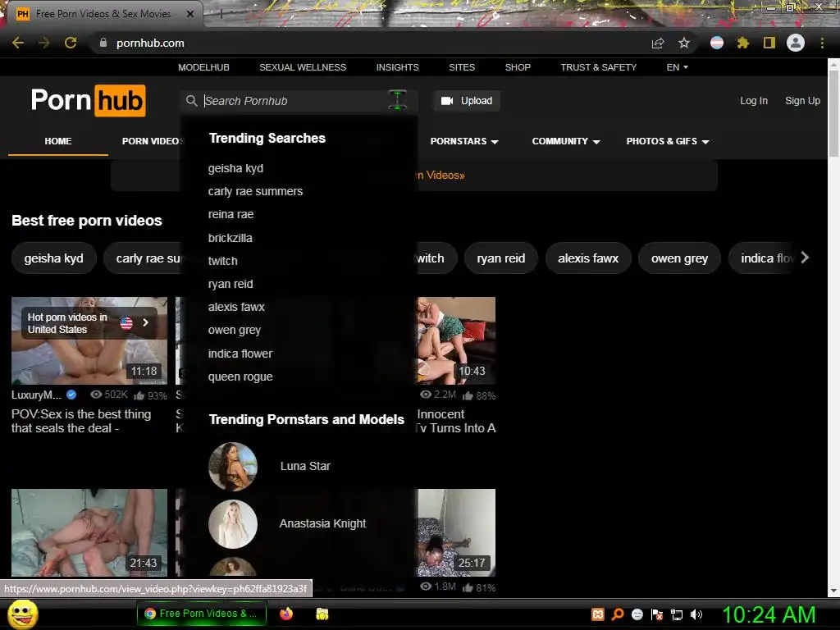Click the camera Upload button

pos(467,101)
